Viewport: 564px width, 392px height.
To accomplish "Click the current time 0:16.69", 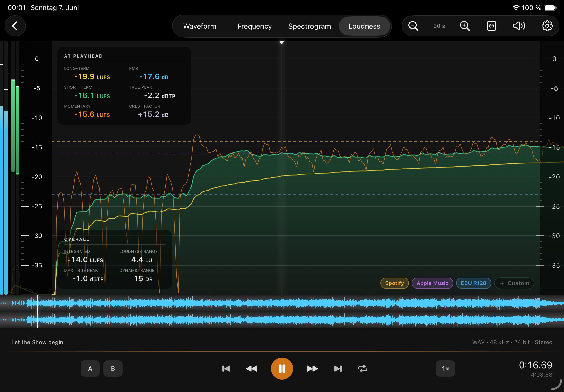I will click(536, 365).
